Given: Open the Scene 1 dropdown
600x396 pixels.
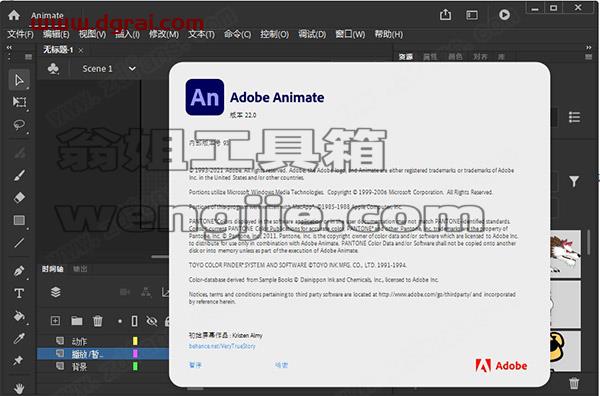Looking at the screenshot, I should click(x=132, y=69).
